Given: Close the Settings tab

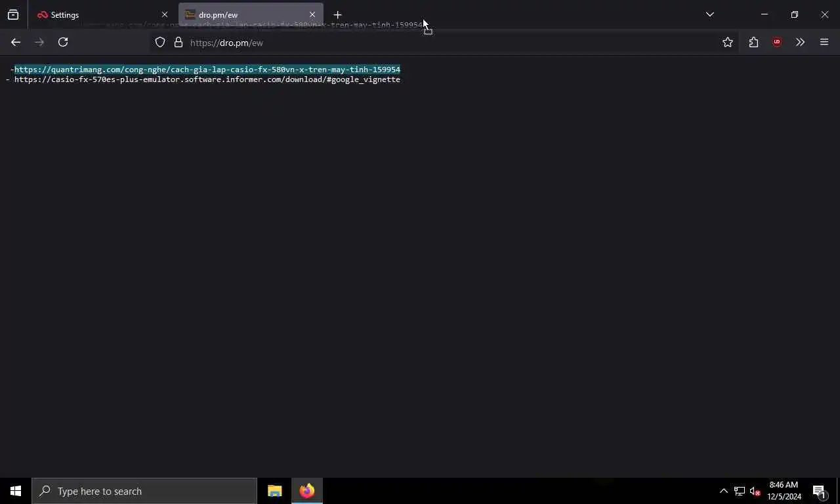Looking at the screenshot, I should [x=165, y=14].
